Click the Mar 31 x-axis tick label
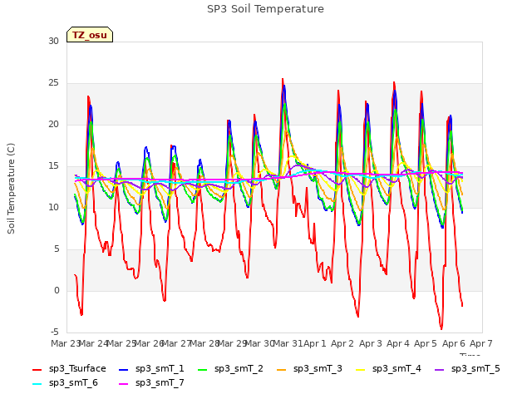Screen dimensions: 532x399 pyautogui.click(x=288, y=343)
